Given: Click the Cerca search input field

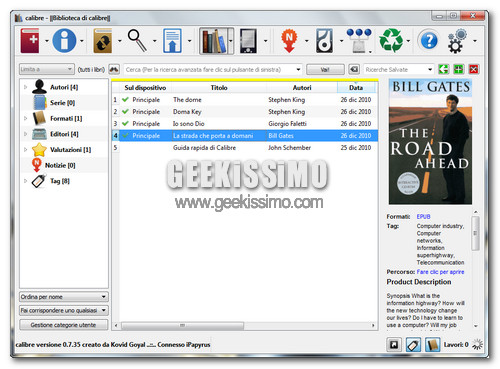Looking at the screenshot, I should click(213, 69).
